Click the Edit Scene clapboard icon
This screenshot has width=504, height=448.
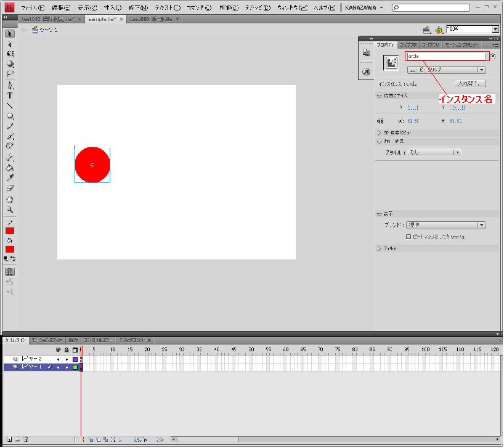426,30
